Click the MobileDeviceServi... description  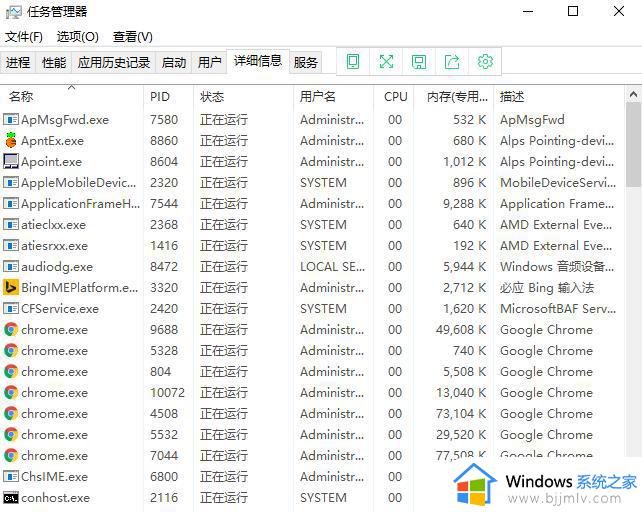click(558, 182)
